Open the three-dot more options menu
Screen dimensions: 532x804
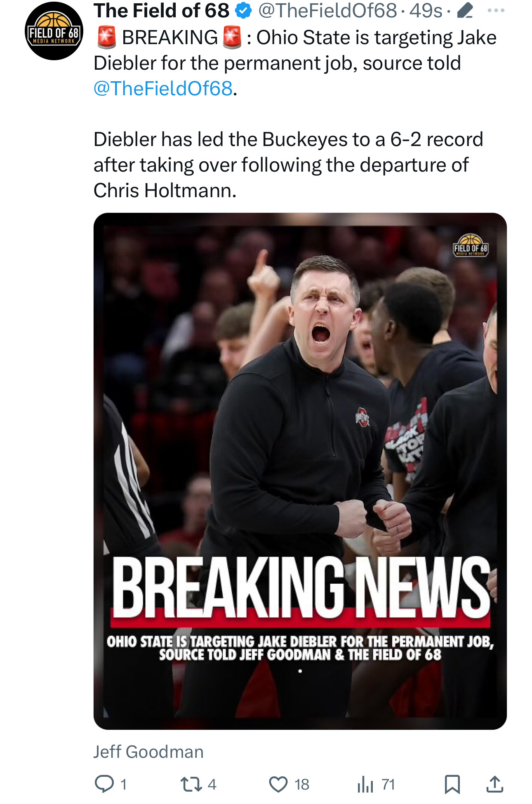[496, 10]
